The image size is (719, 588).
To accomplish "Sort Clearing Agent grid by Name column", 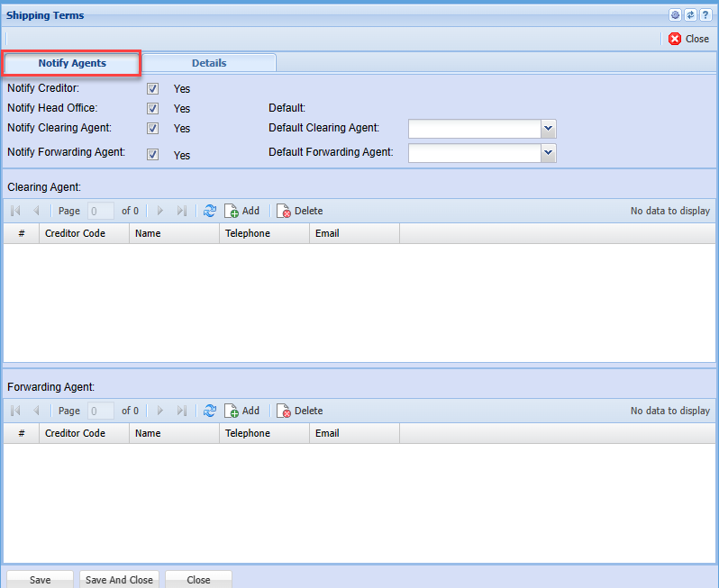I will [x=174, y=233].
